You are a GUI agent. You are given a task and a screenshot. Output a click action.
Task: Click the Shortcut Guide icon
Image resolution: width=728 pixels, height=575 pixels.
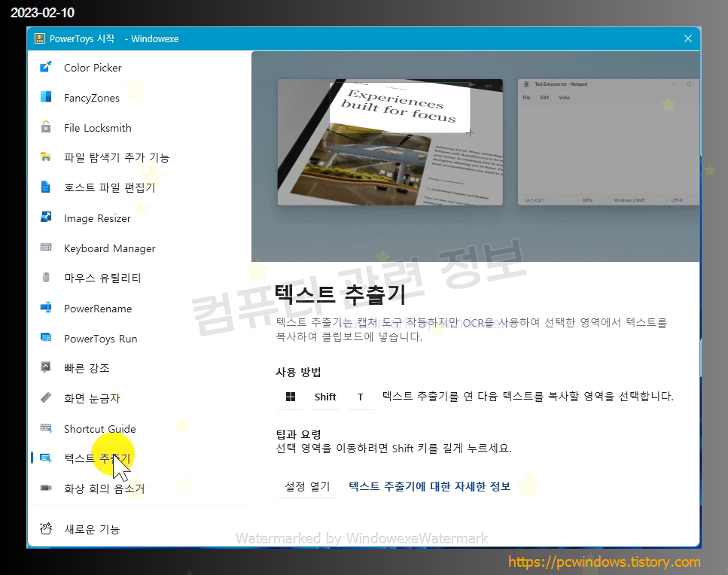(45, 428)
